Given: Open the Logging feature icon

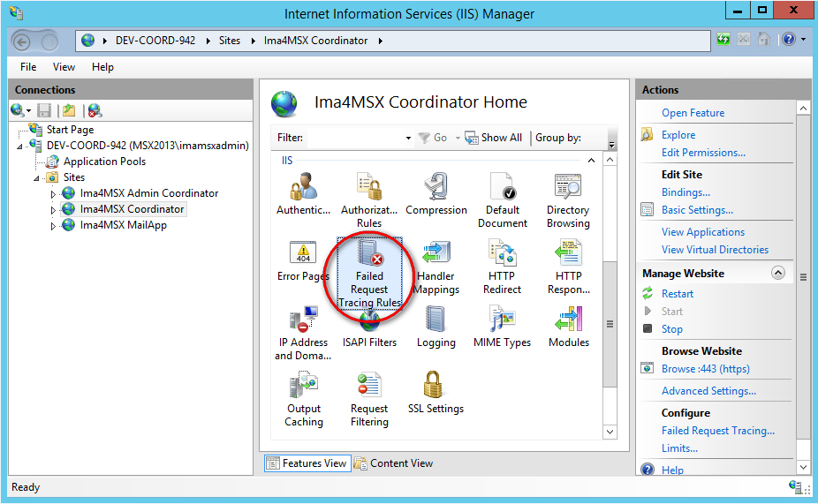Looking at the screenshot, I should pos(436,327).
